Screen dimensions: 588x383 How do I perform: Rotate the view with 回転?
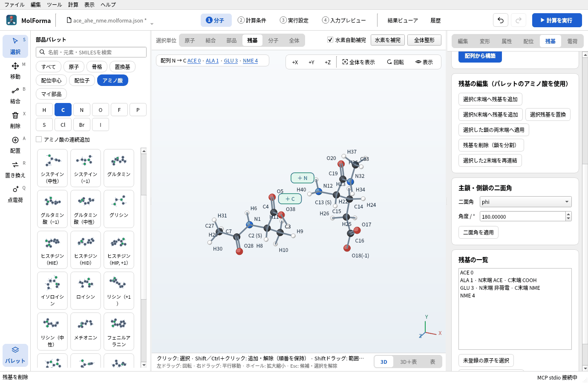(x=395, y=62)
